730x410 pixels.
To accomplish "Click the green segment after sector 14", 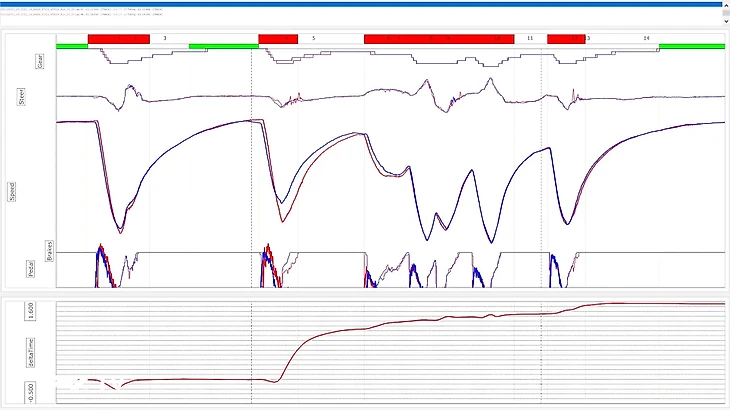I will tap(691, 46).
